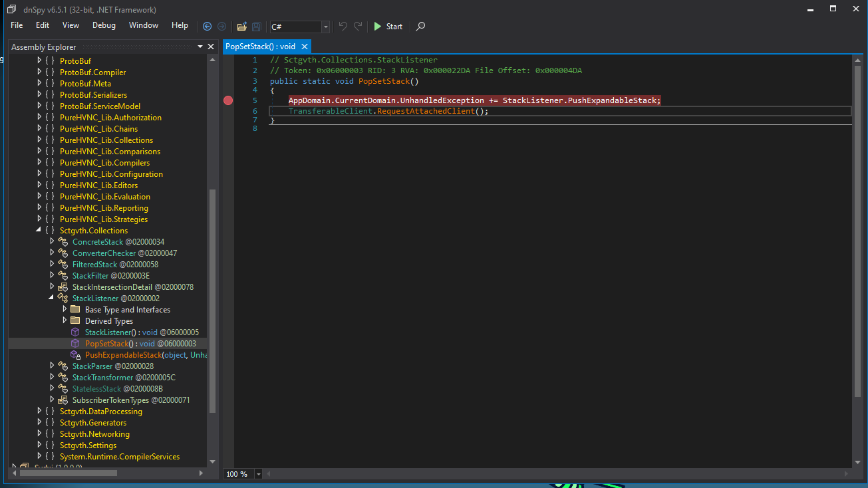Select PushExpandableStack method in tree
The image size is (868, 488).
click(x=123, y=355)
